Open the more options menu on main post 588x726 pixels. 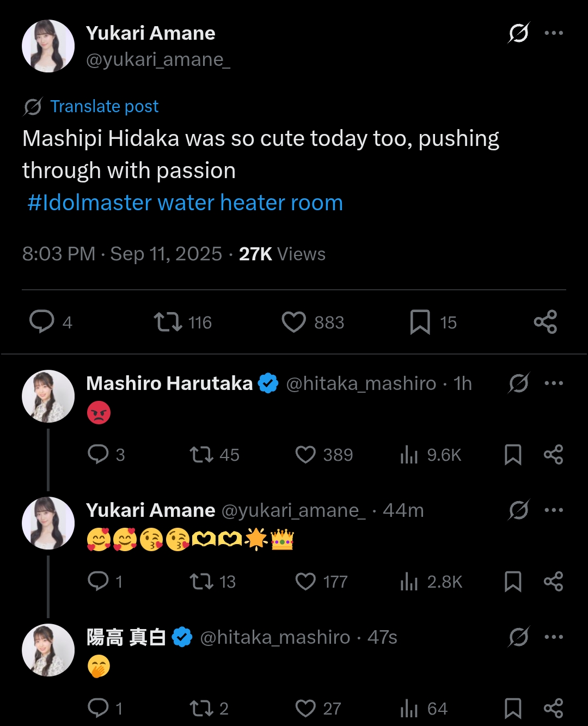[554, 33]
